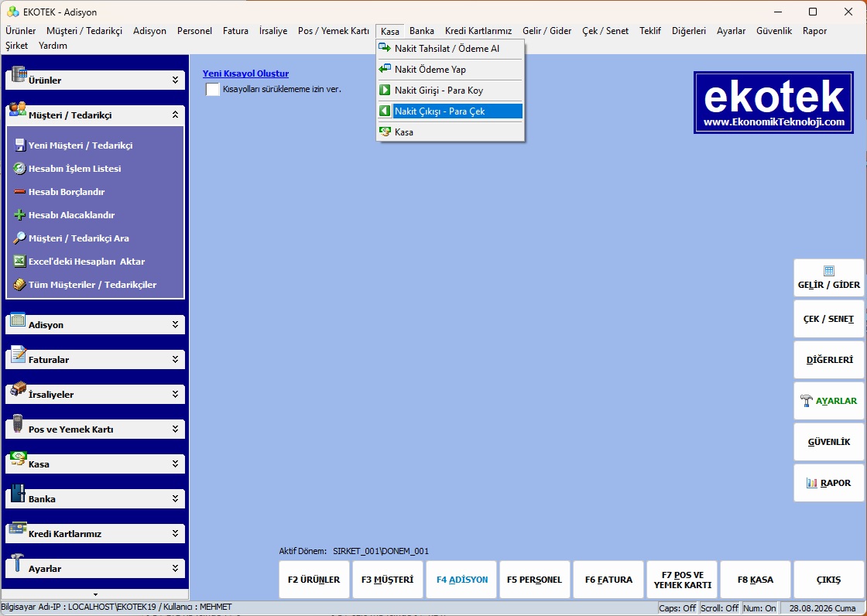Viewport: 867px width, 616px height.
Task: Click the Tüm Müşteriler / Tedarikçiler icon
Action: point(20,285)
